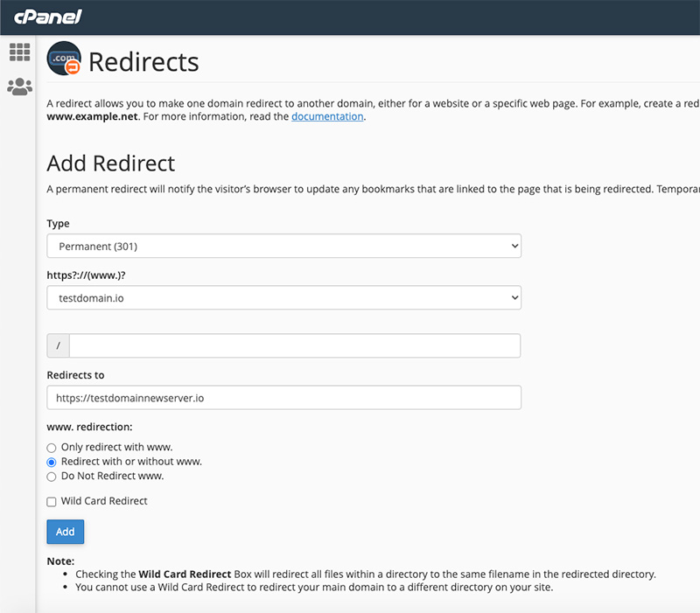Open the documentation link
The height and width of the screenshot is (613, 700).
[x=327, y=116]
